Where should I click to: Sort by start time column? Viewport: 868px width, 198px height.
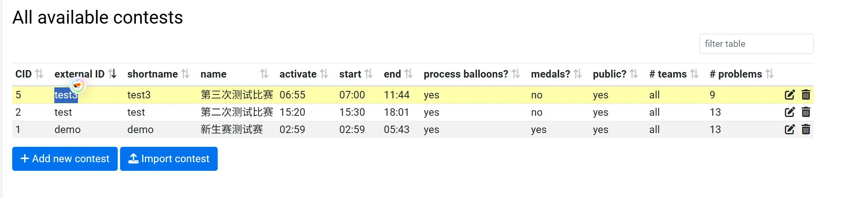pos(368,74)
